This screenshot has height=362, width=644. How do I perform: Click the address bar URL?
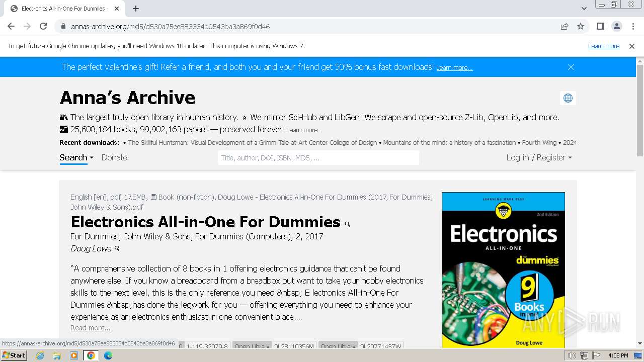170,27
